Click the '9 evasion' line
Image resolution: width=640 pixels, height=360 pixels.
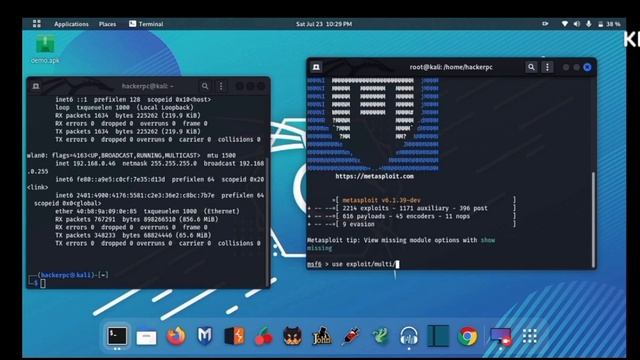(x=358, y=224)
